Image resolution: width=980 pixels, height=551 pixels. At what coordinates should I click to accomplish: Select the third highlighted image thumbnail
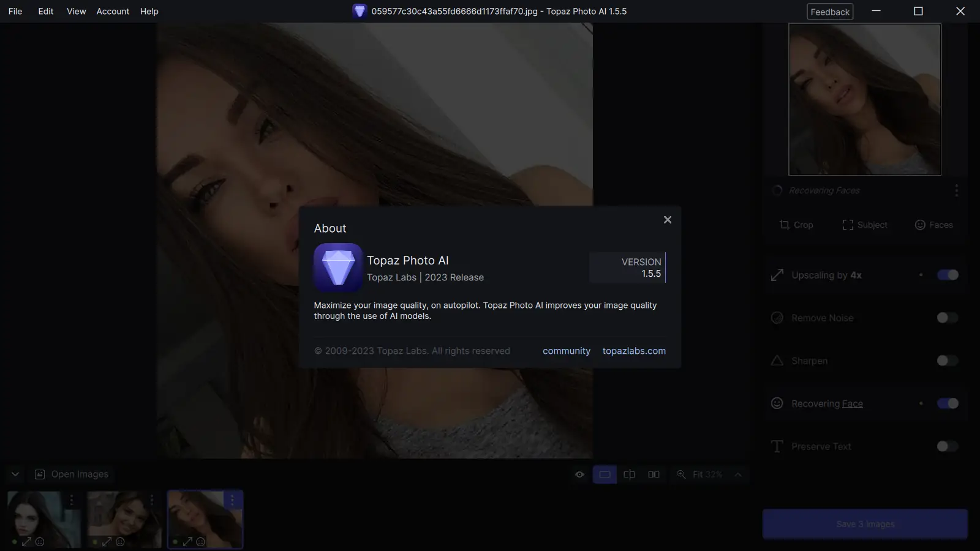pyautogui.click(x=205, y=519)
